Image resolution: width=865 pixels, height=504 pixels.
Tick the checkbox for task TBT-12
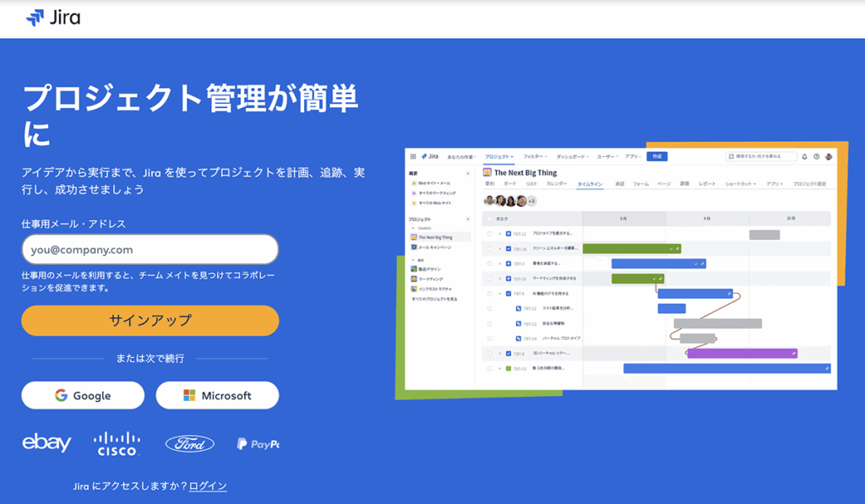tap(490, 234)
